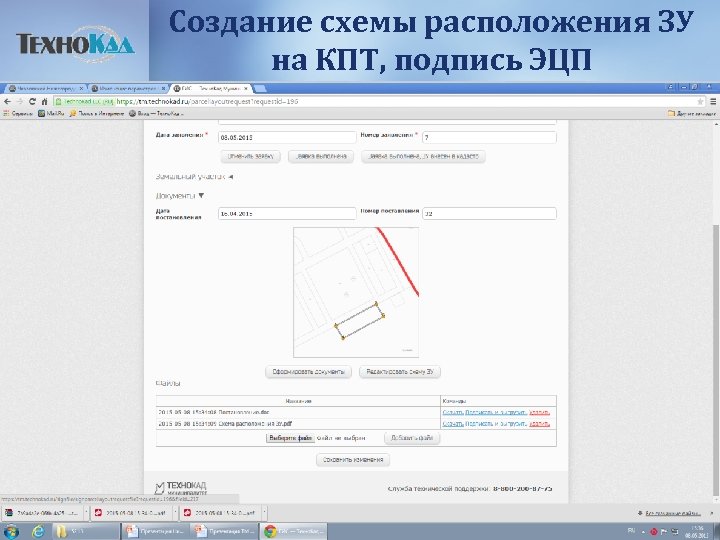
Task: Open the Chrome menu hamburger icon
Action: 713,101
